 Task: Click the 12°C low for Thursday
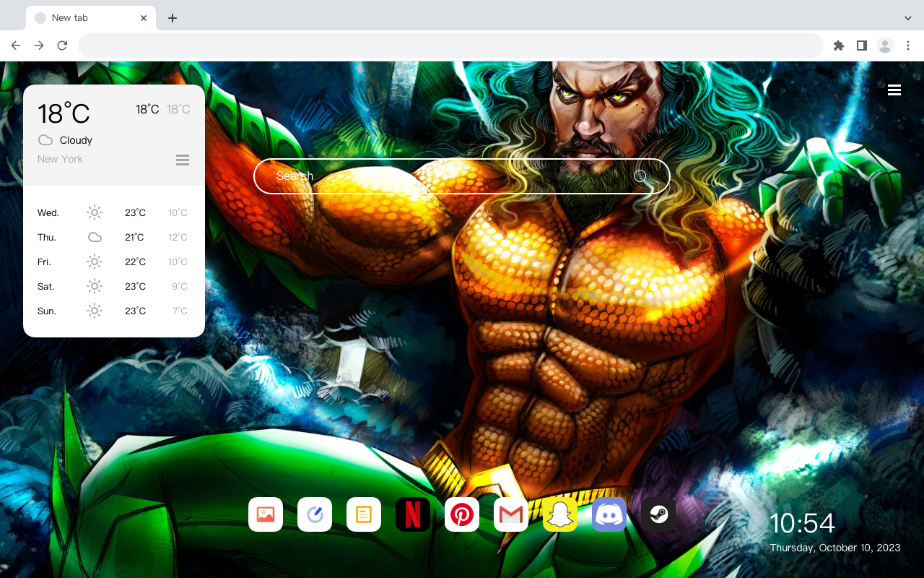178,237
